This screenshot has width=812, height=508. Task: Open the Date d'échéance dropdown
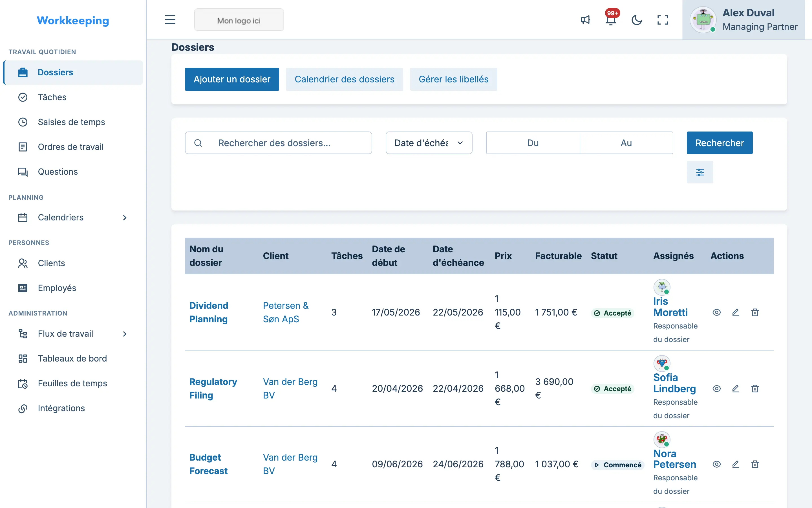pyautogui.click(x=429, y=143)
